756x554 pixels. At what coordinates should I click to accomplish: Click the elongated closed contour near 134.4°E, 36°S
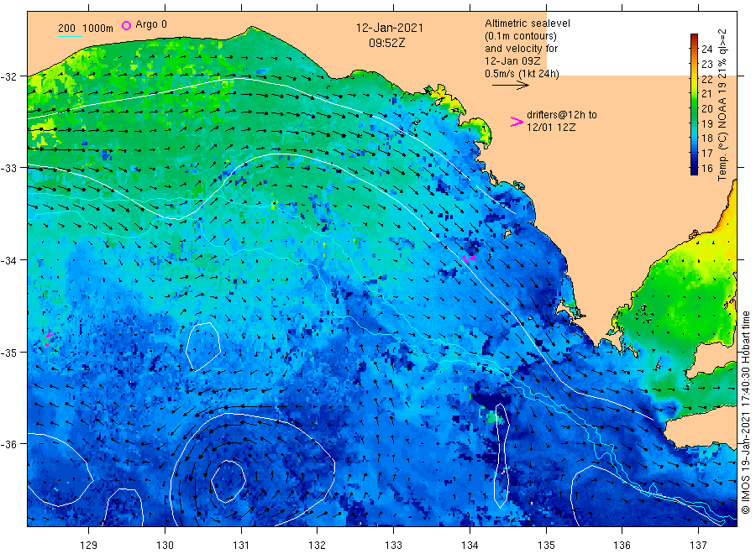(x=501, y=455)
